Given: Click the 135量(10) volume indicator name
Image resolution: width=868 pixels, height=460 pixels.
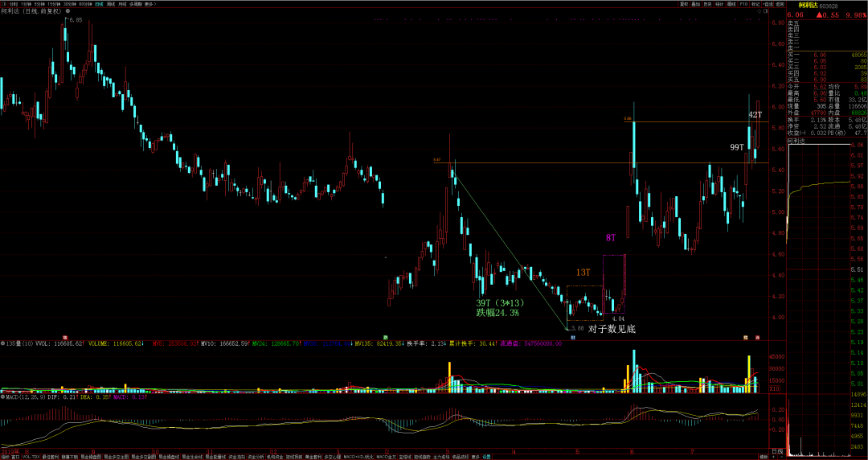Looking at the screenshot, I should 20,343.
